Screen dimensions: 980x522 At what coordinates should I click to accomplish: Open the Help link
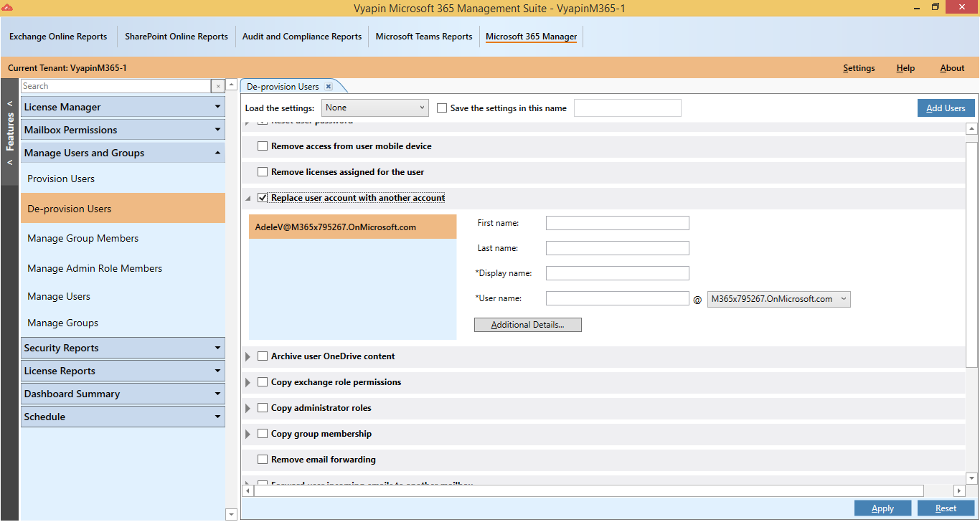(905, 68)
